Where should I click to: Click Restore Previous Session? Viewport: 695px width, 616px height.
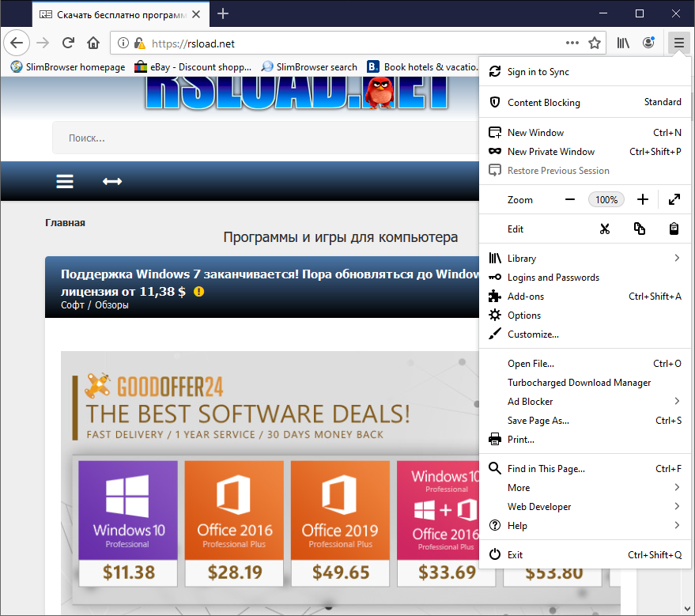(585, 171)
